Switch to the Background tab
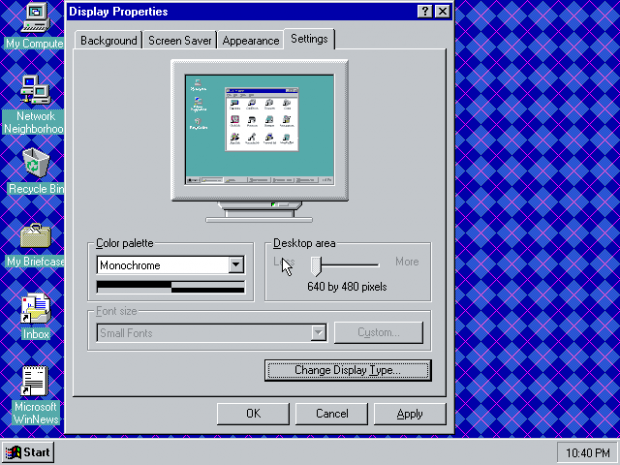Image resolution: width=620 pixels, height=465 pixels. [108, 40]
